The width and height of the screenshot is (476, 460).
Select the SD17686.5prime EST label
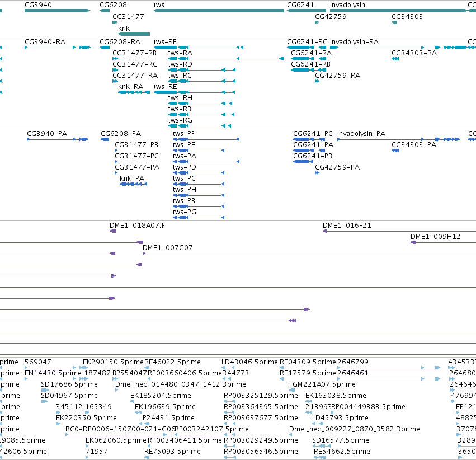point(69,384)
